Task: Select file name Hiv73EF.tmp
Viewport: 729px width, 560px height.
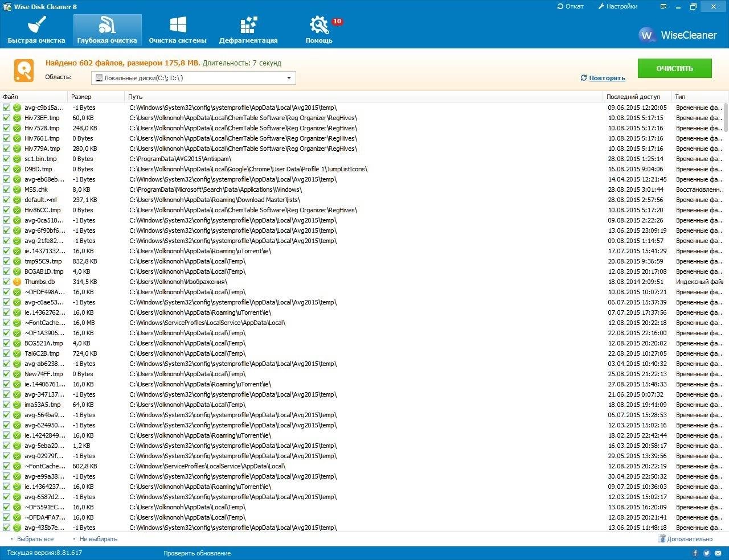Action: pos(42,118)
